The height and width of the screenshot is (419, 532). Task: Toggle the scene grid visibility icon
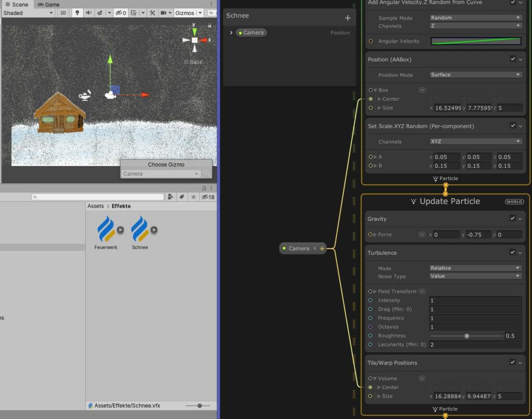coord(134,13)
